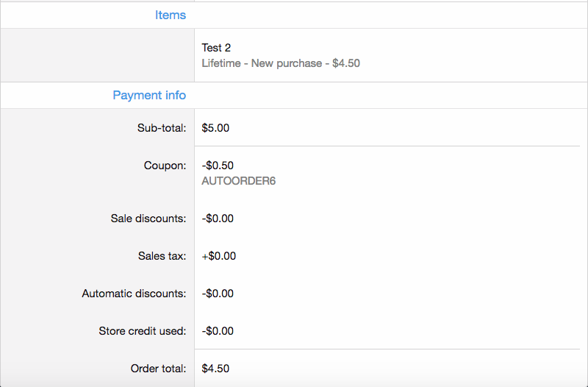The image size is (588, 387).
Task: Select the -$0.50 coupon discount amount
Action: click(x=218, y=166)
